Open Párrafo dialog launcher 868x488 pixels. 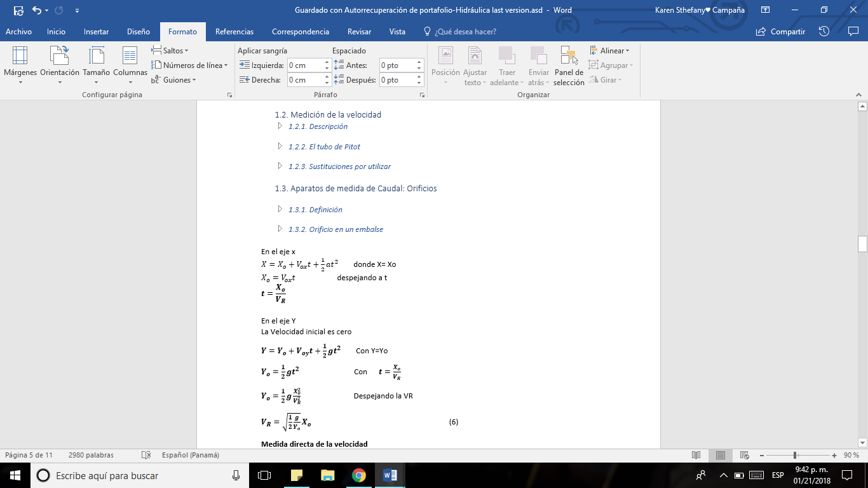pyautogui.click(x=422, y=95)
